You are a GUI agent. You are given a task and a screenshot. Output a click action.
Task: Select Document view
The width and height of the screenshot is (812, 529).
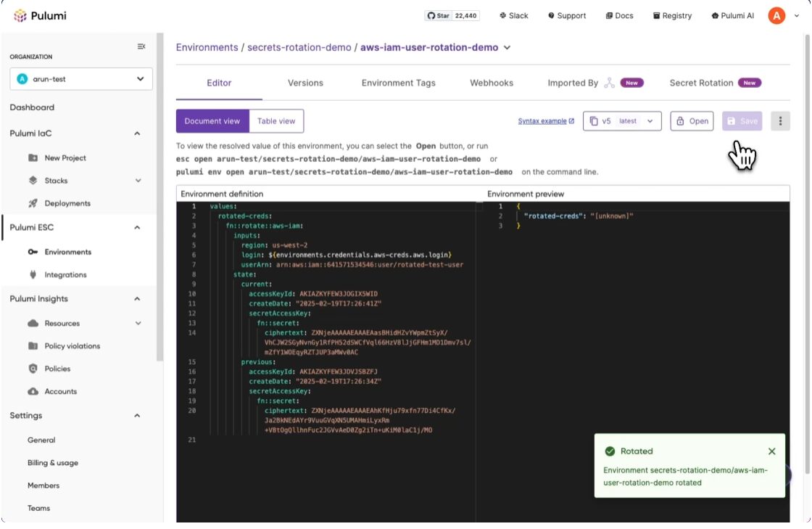coord(212,120)
